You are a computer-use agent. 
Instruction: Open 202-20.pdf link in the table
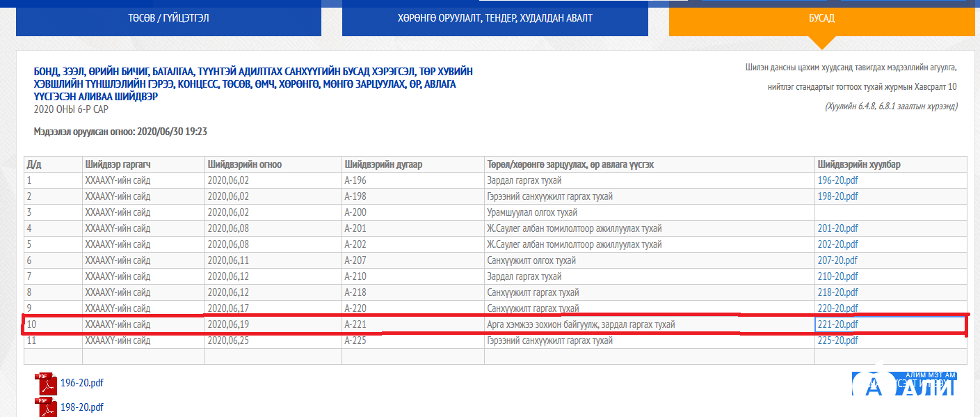pos(838,245)
